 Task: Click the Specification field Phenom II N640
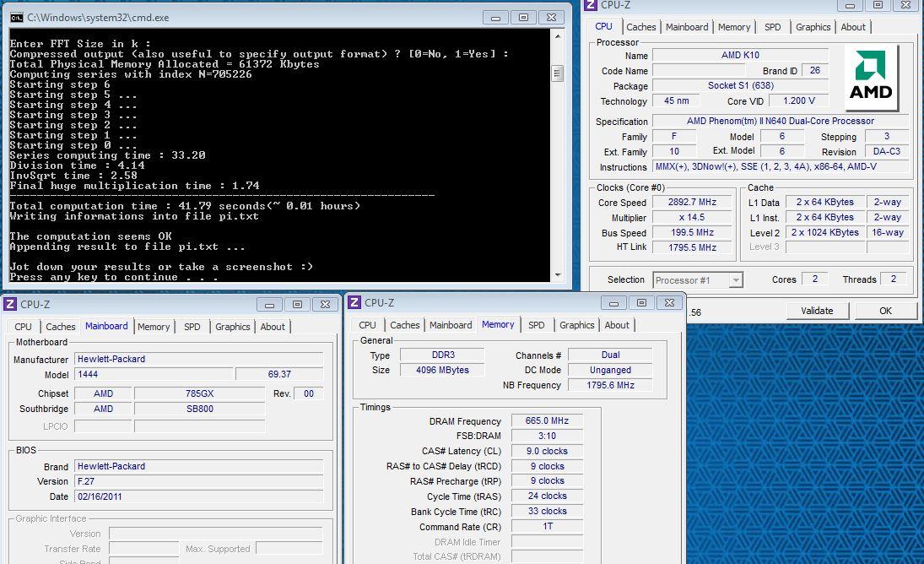click(781, 121)
